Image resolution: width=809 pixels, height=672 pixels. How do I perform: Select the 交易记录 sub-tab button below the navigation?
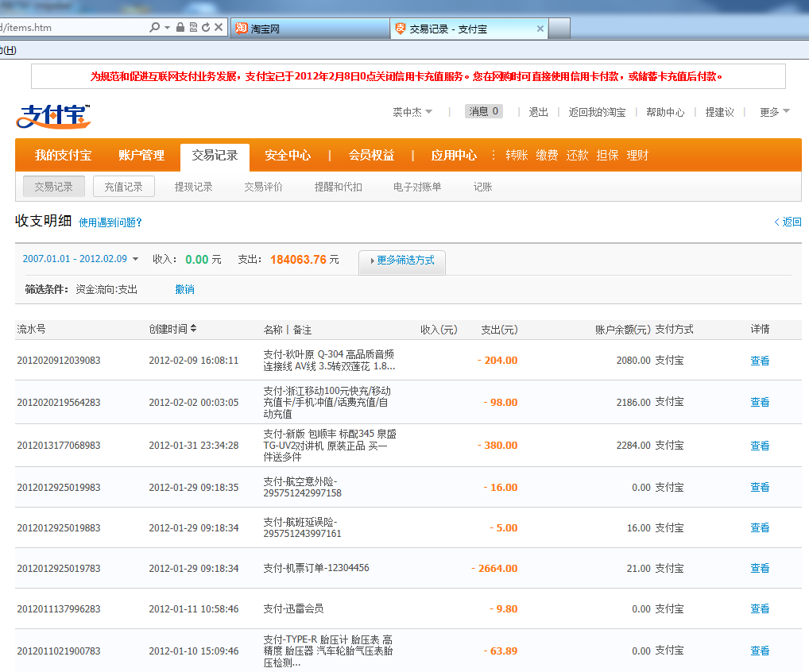click(54, 187)
